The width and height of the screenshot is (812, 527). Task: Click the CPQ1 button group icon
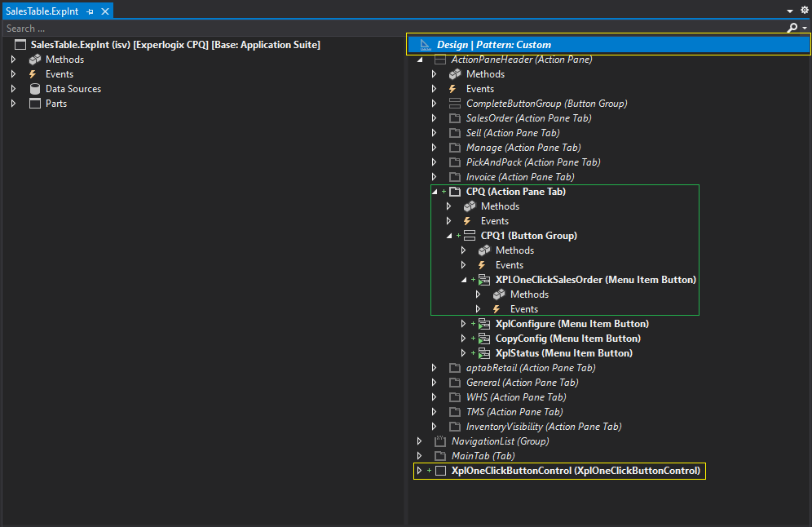pos(469,236)
